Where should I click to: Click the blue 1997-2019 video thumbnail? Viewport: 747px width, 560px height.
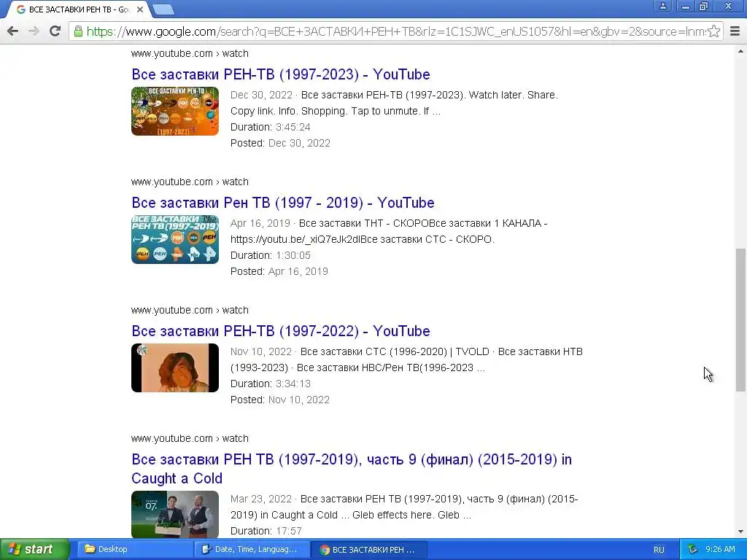175,239
